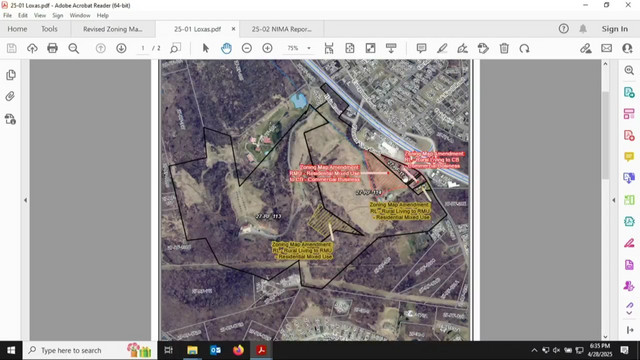Expand the left navigation pane arrow
This screenshot has height=360, width=640.
(25, 200)
